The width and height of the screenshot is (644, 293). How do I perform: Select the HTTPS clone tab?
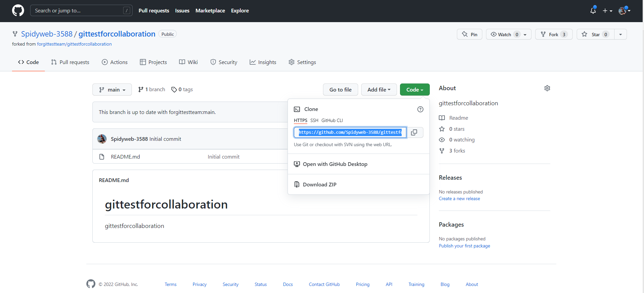[x=301, y=120]
